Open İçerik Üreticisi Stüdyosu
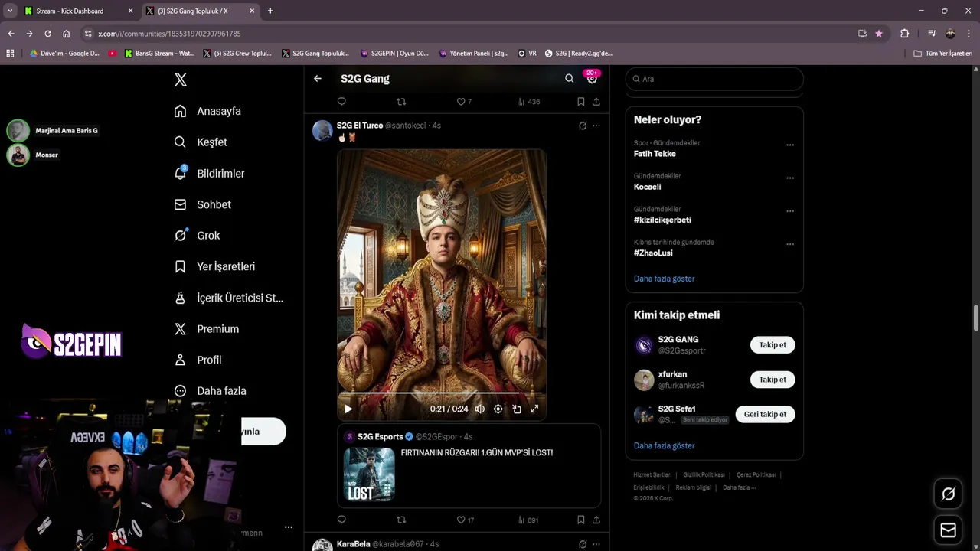The height and width of the screenshot is (551, 980). point(228,298)
